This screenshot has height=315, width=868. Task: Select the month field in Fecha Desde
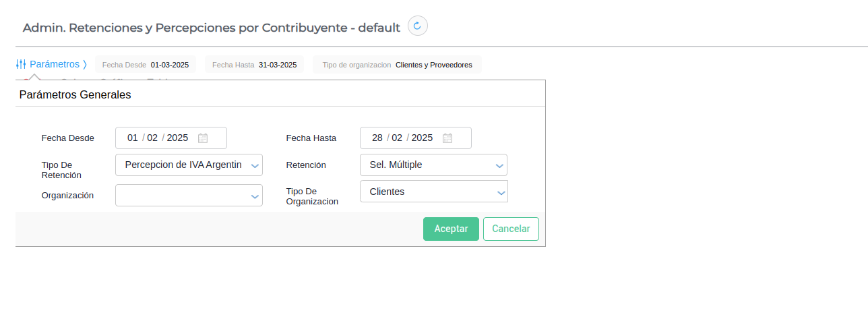tap(152, 138)
